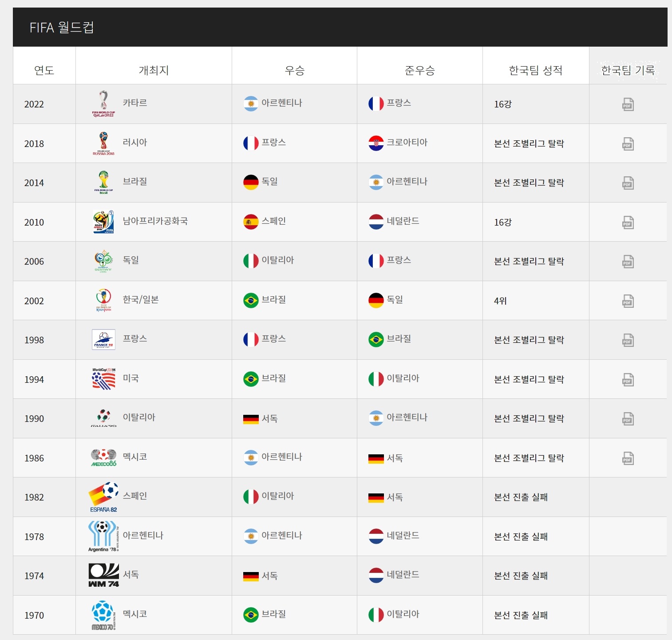Click Argentina flag in 2022 winner cell
672x640 pixels.
tap(251, 103)
